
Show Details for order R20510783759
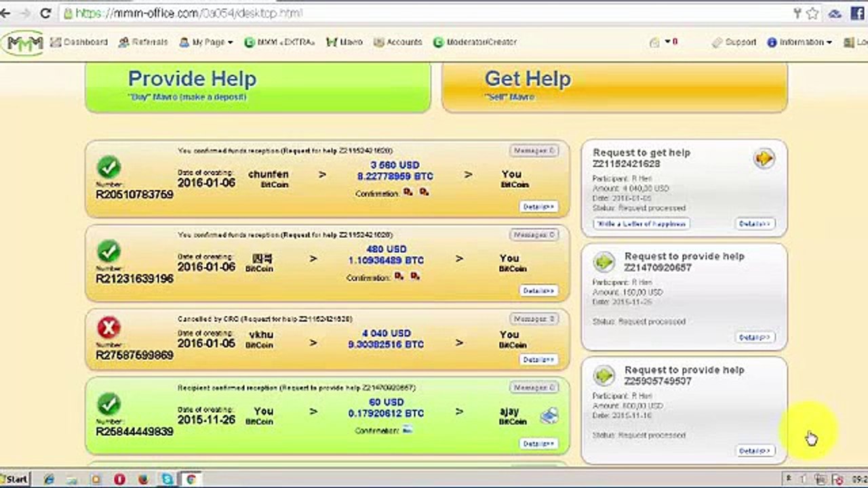point(539,207)
